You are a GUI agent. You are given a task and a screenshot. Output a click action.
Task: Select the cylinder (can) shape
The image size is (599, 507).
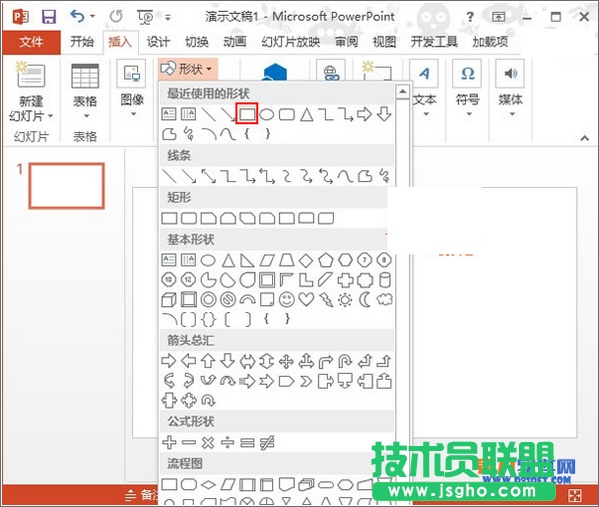point(385,280)
